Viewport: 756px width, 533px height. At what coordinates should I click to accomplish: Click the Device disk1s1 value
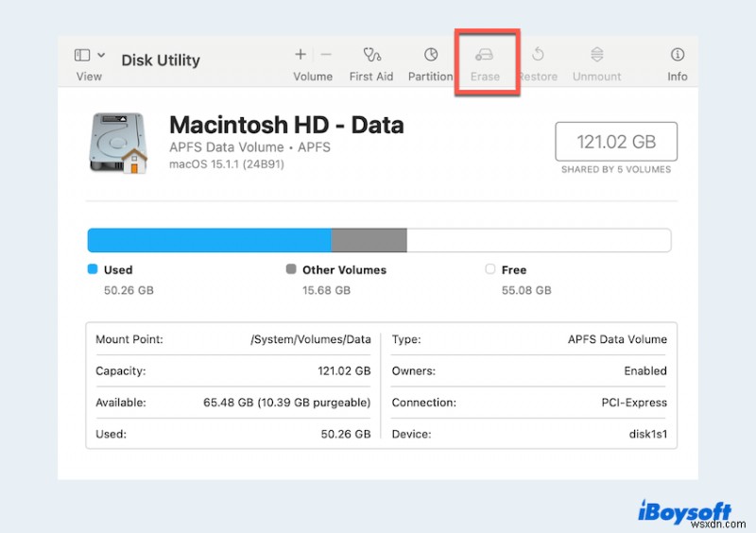tap(648, 434)
